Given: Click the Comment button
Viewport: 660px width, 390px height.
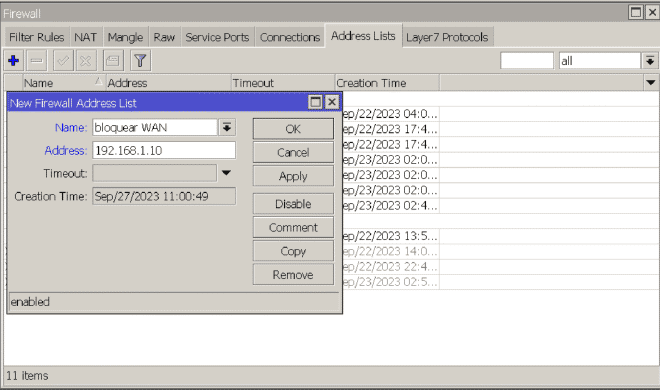Looking at the screenshot, I should [x=293, y=228].
